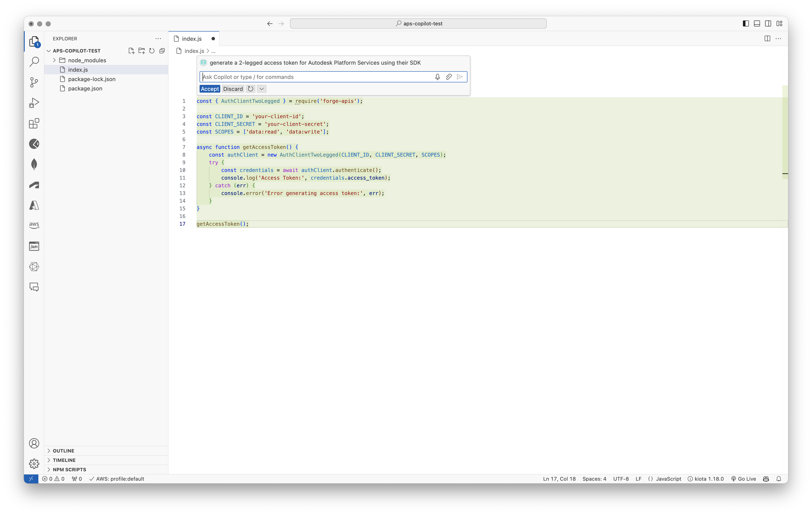Select the Run and Debug icon

(34, 103)
